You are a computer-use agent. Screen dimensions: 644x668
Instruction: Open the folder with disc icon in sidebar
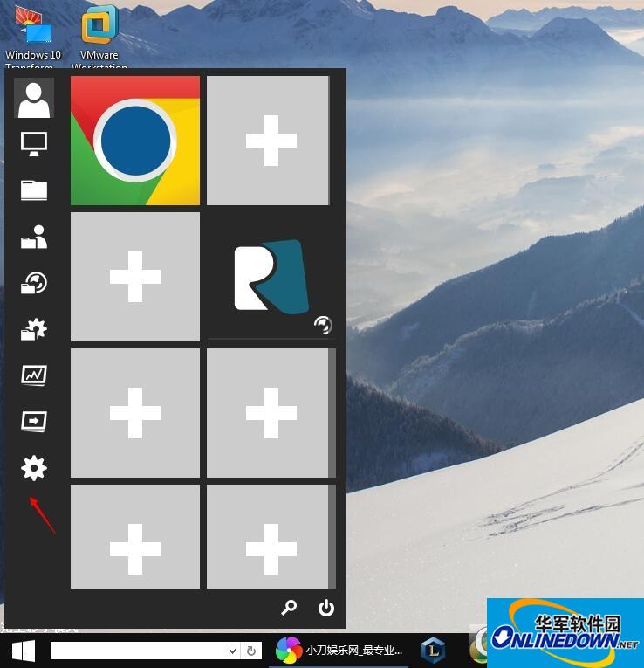[x=34, y=283]
